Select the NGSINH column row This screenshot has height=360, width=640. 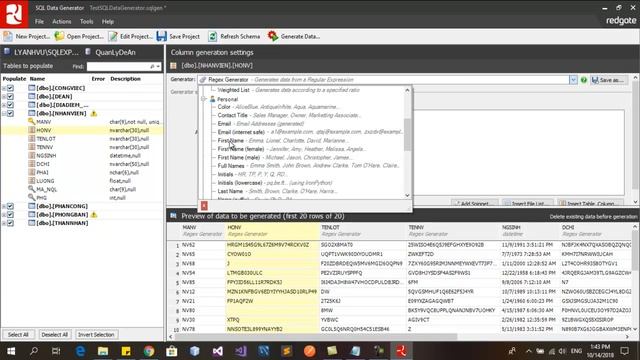[x=82, y=156]
